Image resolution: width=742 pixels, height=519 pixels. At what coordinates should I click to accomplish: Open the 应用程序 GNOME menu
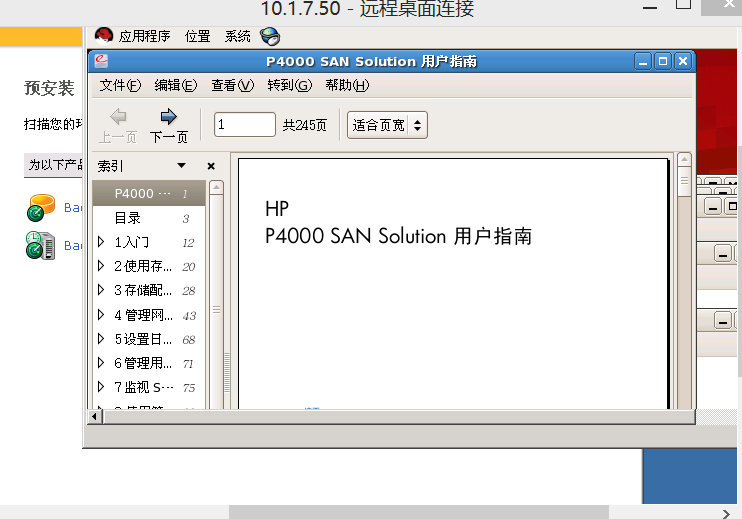(x=144, y=36)
